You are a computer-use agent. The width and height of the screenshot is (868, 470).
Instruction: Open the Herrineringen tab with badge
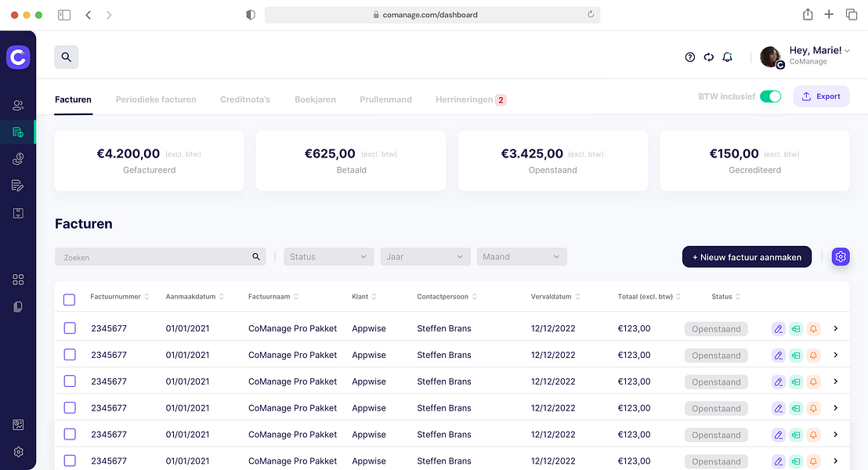point(471,99)
